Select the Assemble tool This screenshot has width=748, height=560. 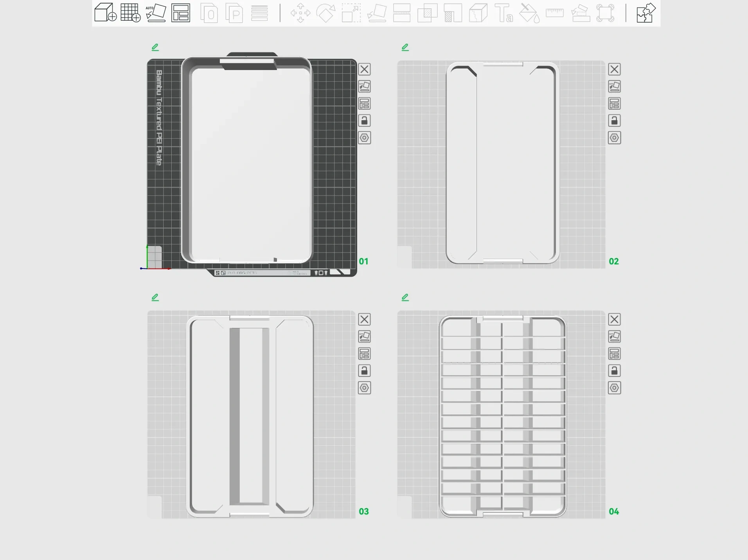click(581, 13)
